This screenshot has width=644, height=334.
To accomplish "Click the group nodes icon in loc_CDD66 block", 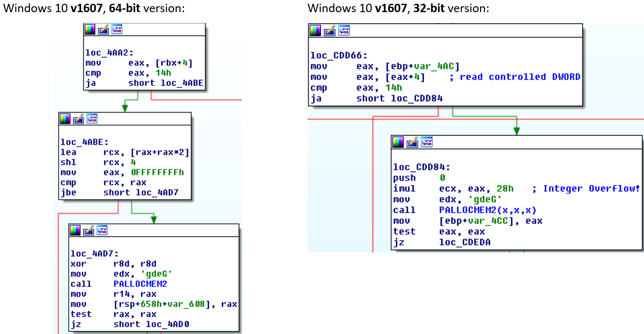I will (x=344, y=31).
